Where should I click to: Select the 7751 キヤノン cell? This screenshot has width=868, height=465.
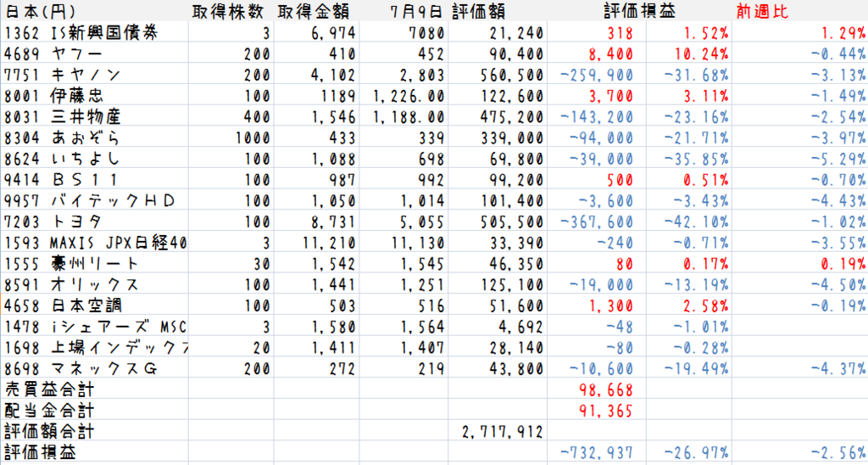click(63, 76)
